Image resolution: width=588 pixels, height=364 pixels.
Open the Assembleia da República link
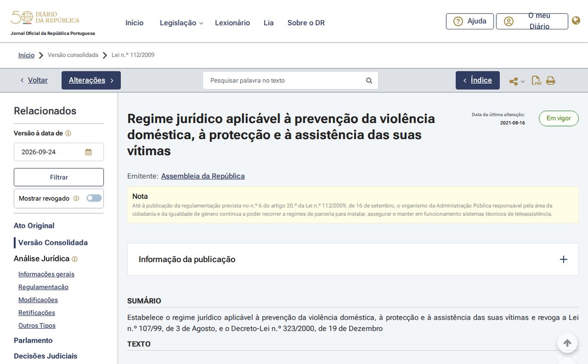203,176
